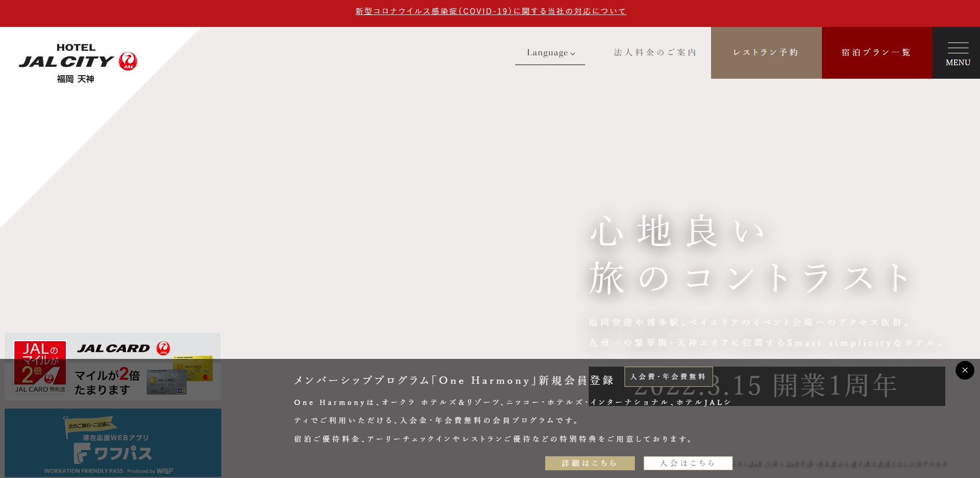
Task: Open the 宿泊プラン一覧 button
Action: (877, 53)
